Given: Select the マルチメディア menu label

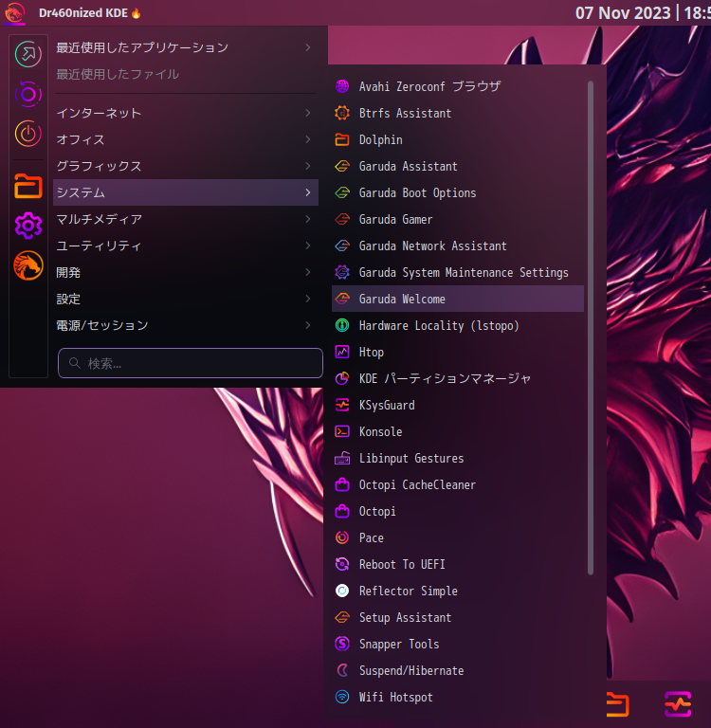Looking at the screenshot, I should click(99, 219).
